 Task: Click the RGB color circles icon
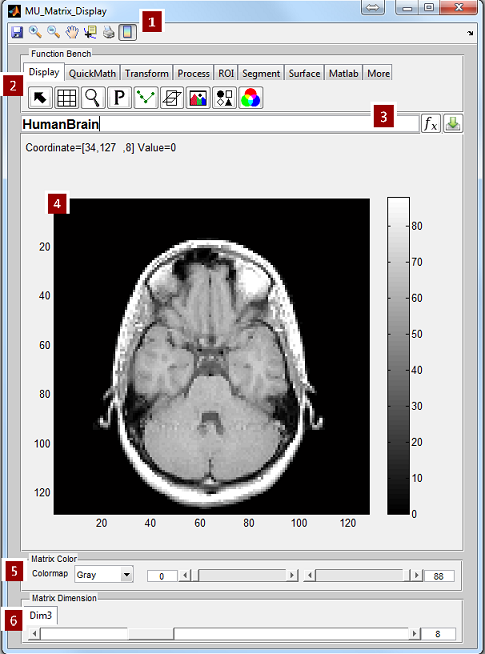tap(251, 98)
